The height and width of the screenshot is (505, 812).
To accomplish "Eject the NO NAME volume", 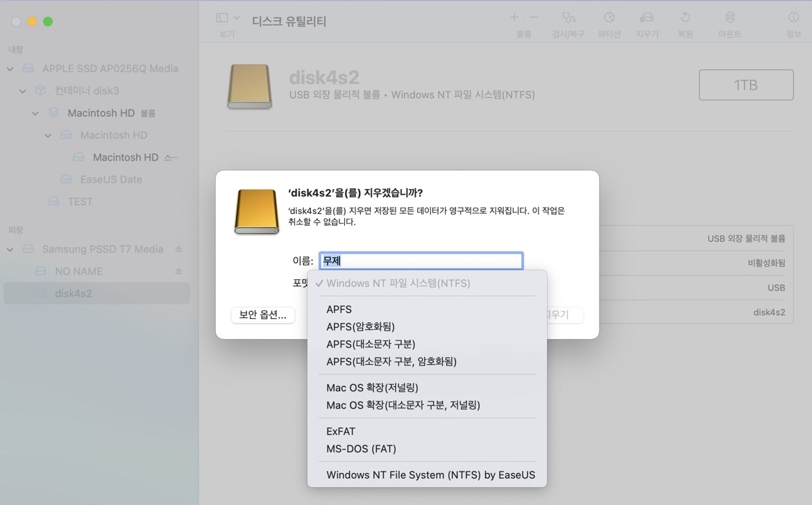I will pos(178,271).
